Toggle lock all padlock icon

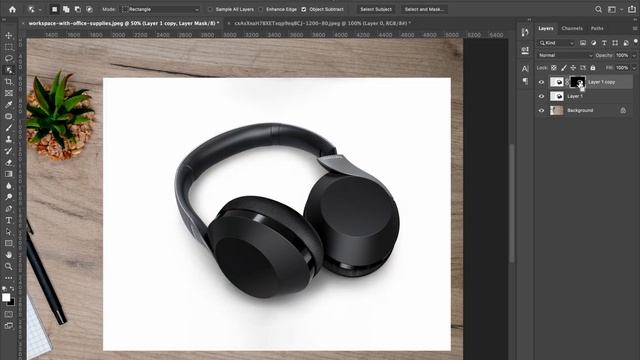[593, 68]
